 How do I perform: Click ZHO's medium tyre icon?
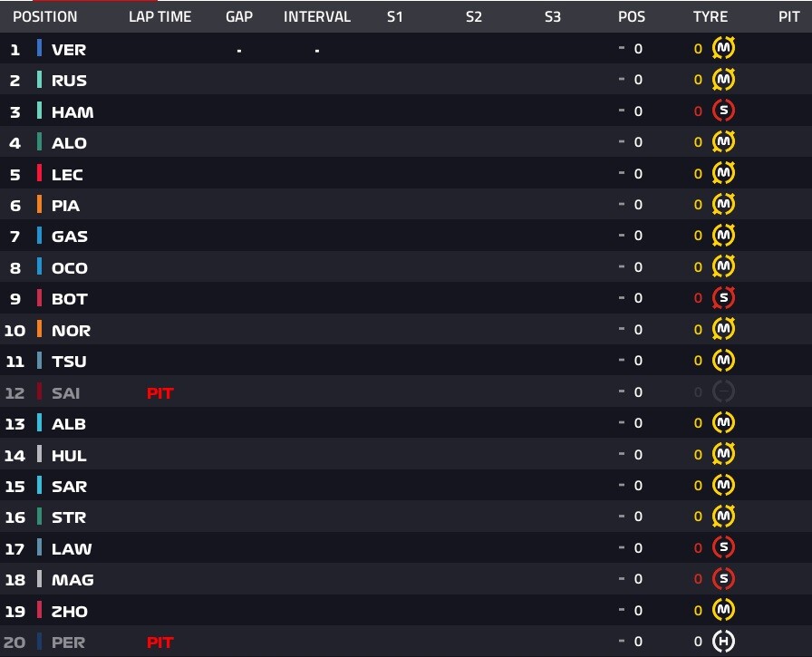click(723, 611)
